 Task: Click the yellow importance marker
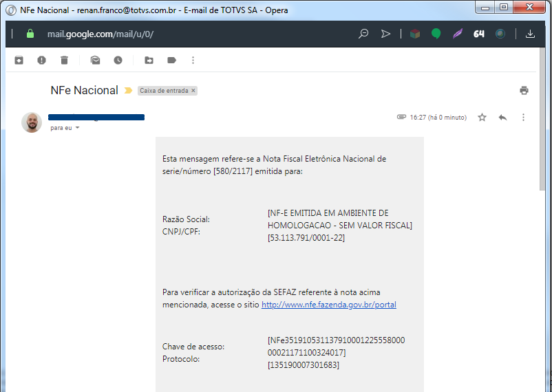tap(128, 90)
